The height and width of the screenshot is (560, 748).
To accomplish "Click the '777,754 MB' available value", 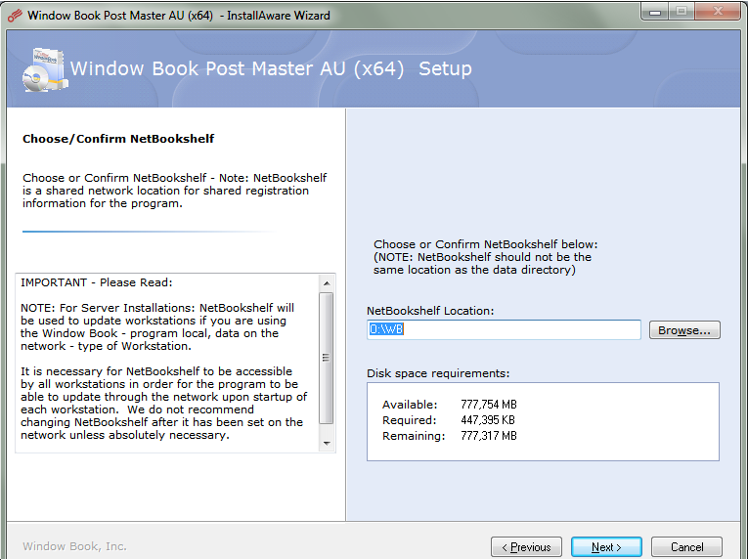I will [x=489, y=405].
